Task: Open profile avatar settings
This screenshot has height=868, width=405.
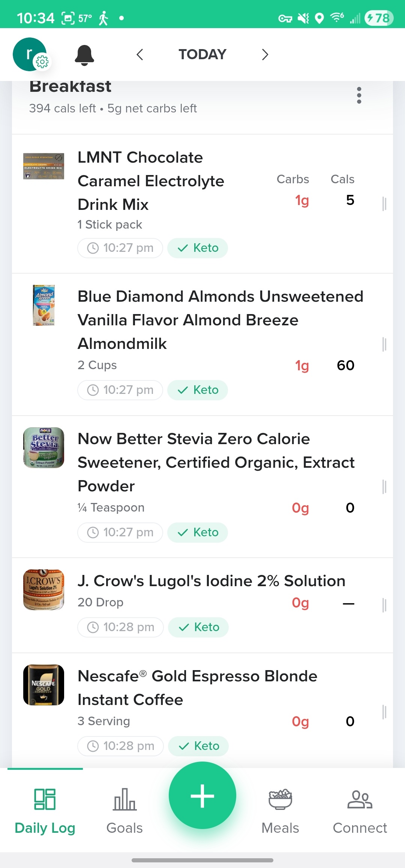Action: (31, 54)
